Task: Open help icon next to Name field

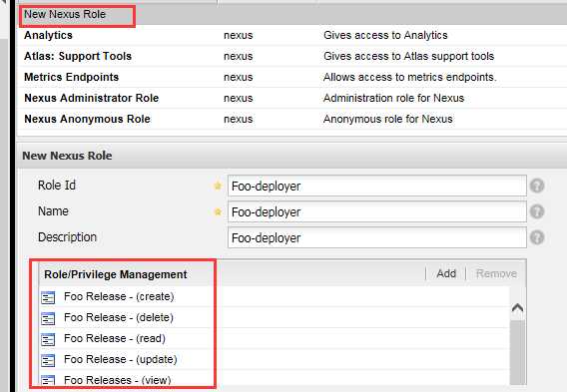Action: click(537, 211)
